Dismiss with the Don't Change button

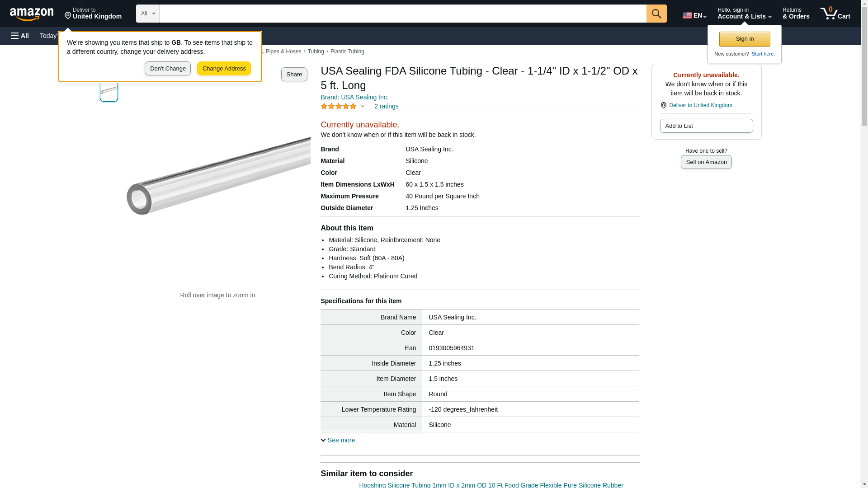[168, 69]
